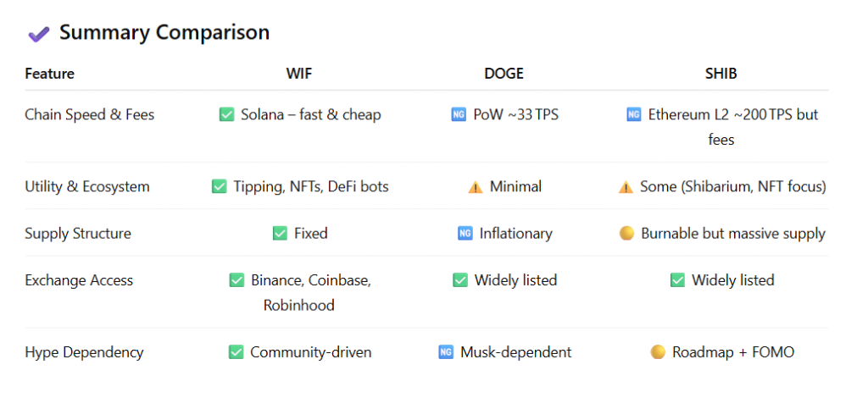Click the warning triangle next to Minimal

click(x=476, y=187)
